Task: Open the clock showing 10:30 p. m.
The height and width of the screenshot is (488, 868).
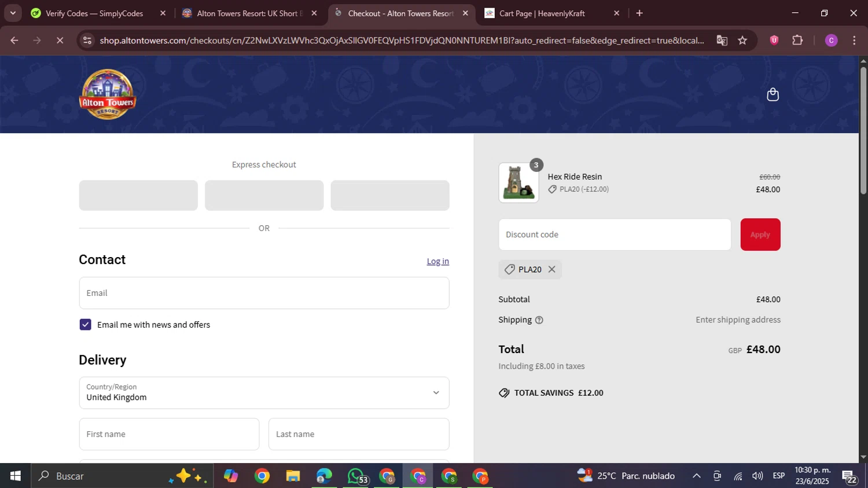Action: coord(812,476)
